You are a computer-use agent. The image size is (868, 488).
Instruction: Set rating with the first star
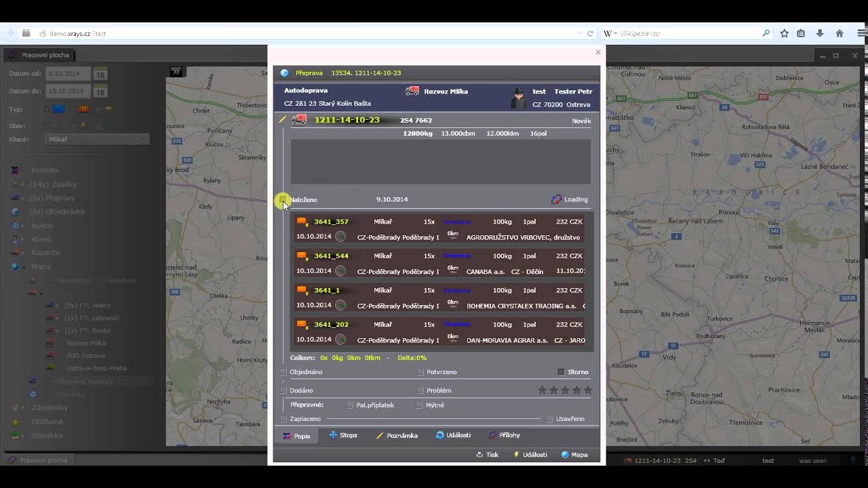[542, 390]
